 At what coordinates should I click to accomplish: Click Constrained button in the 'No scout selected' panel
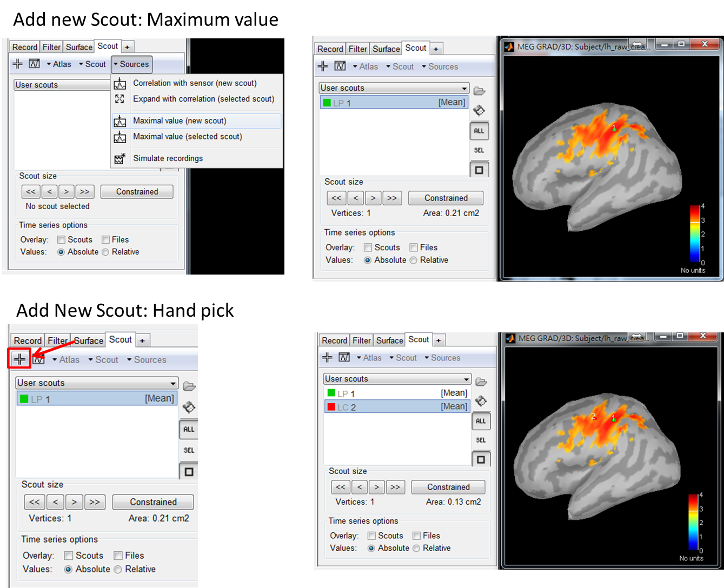(x=137, y=192)
